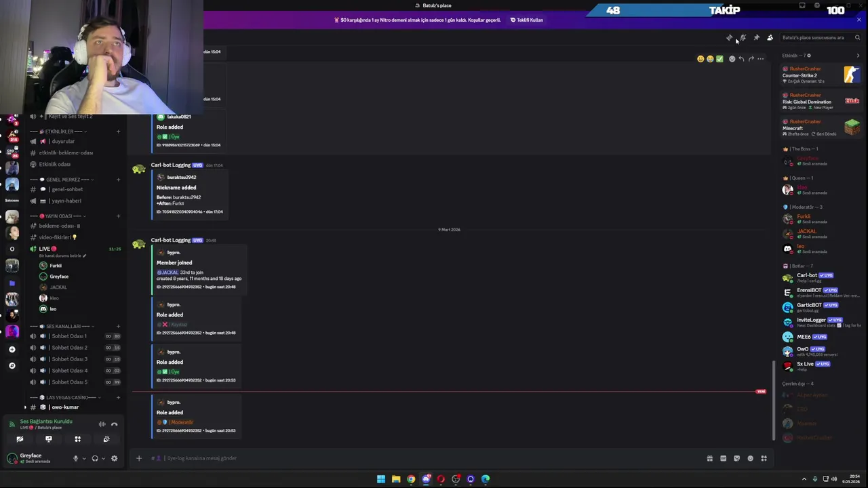Open MEE6 in bot list
This screenshot has width=868, height=488.
[x=821, y=337]
